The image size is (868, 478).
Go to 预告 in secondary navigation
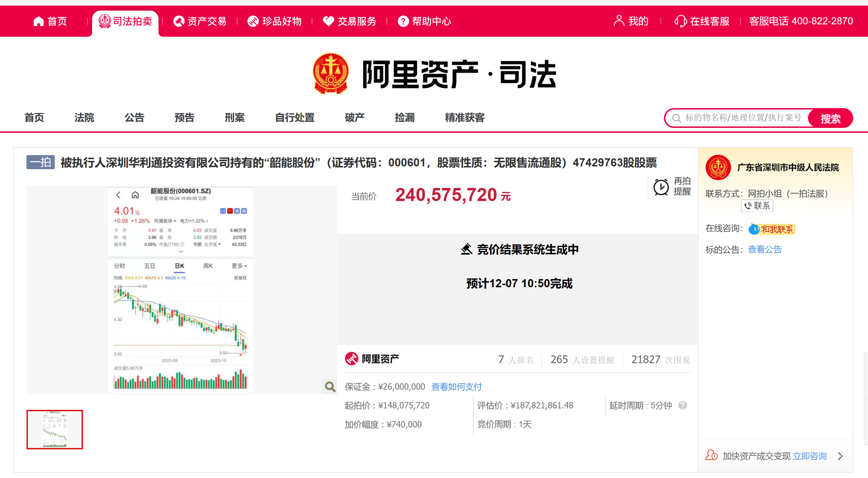(x=184, y=117)
